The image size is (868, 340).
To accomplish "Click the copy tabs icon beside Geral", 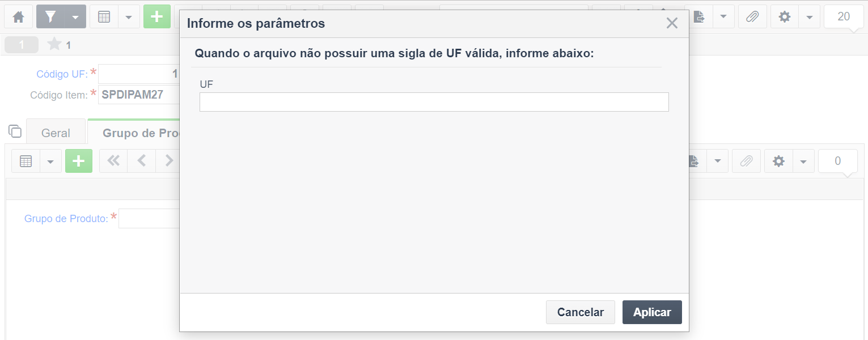I will coord(15,131).
